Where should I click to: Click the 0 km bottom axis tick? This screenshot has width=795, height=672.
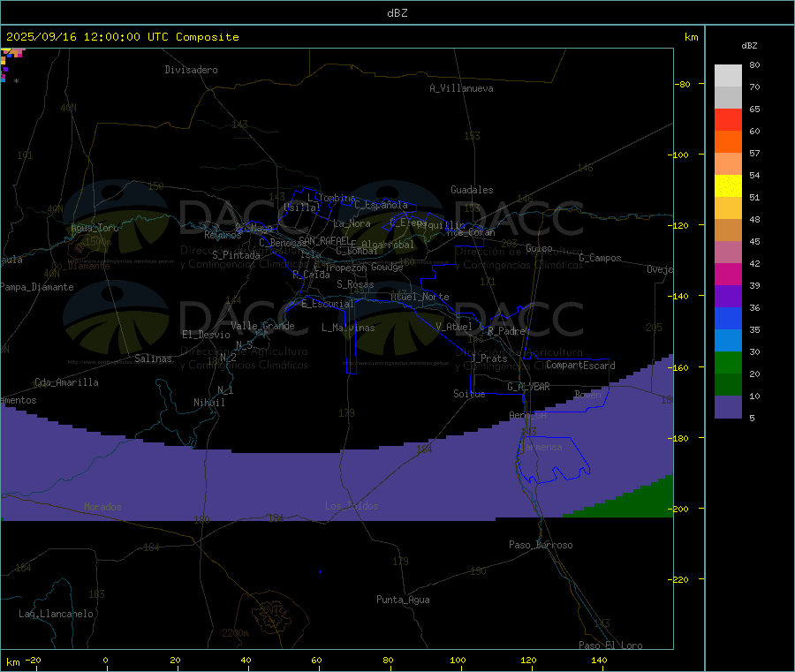pos(105,660)
